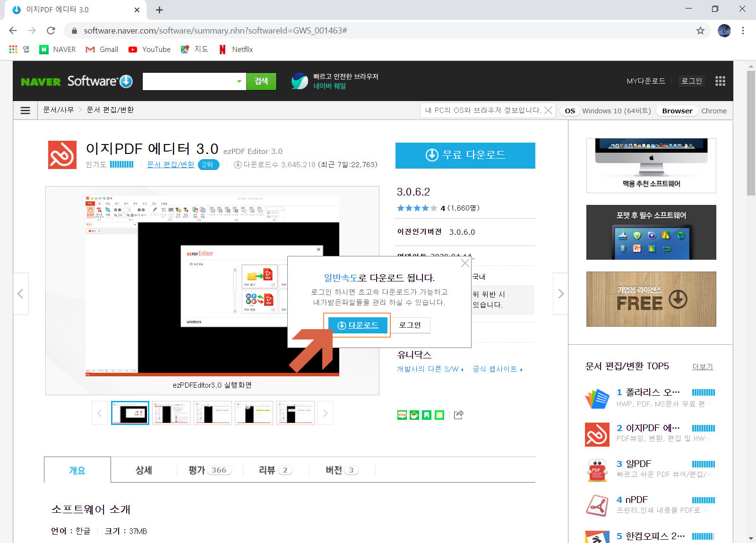Open the Gmail bookmark
756x543 pixels.
(102, 49)
